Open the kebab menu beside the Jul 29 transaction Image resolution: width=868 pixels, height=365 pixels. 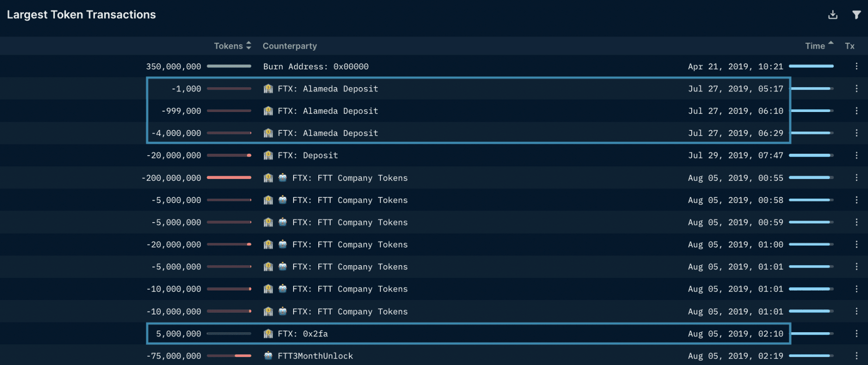point(857,155)
